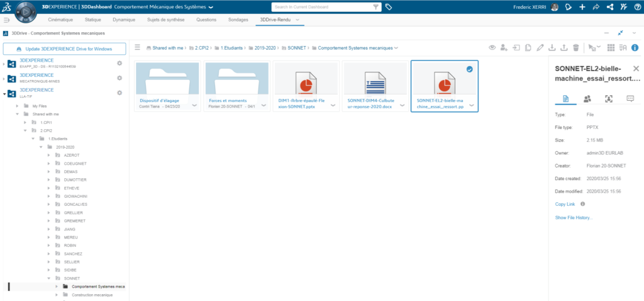Toggle the left hamburger side panel
The height and width of the screenshot is (301, 644).
tap(6, 20)
